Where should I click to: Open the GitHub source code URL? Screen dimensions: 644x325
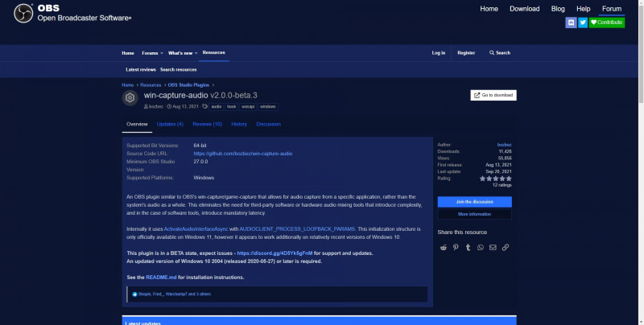[243, 154]
